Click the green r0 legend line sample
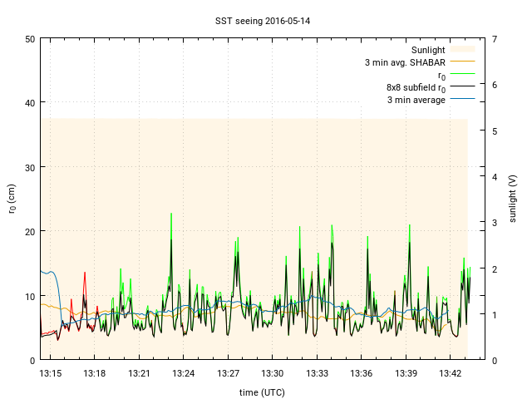This screenshot has height=399, width=532. (463, 75)
